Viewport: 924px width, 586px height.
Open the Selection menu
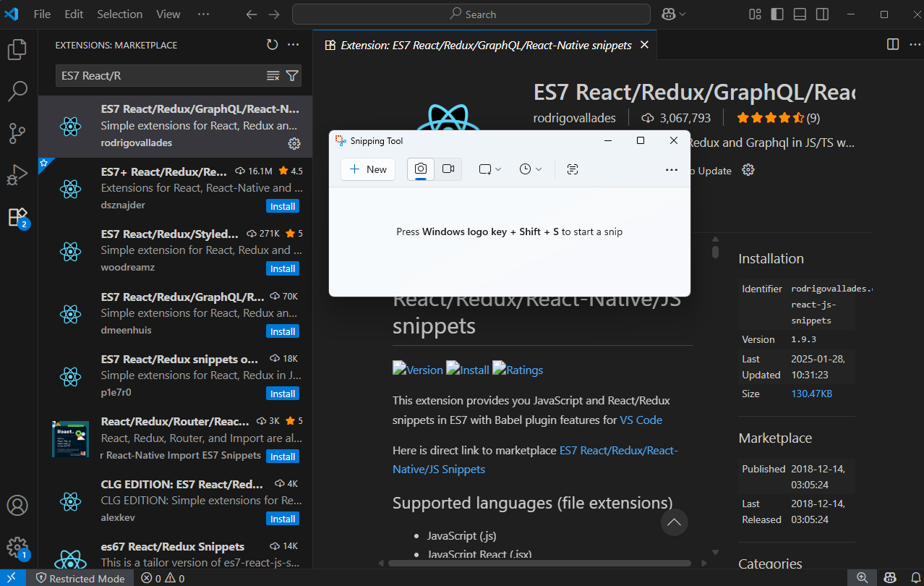[x=119, y=14]
